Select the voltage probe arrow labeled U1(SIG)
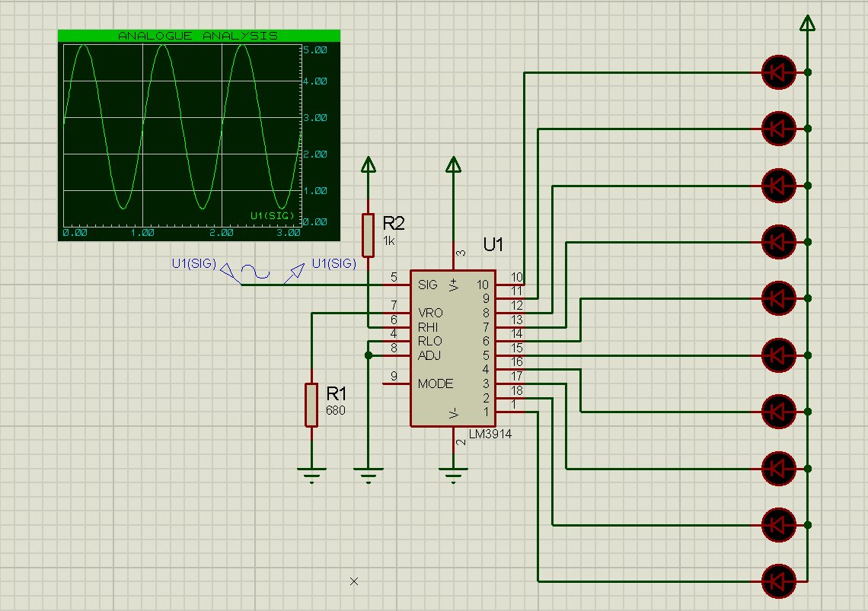The width and height of the screenshot is (868, 611). click(x=295, y=273)
